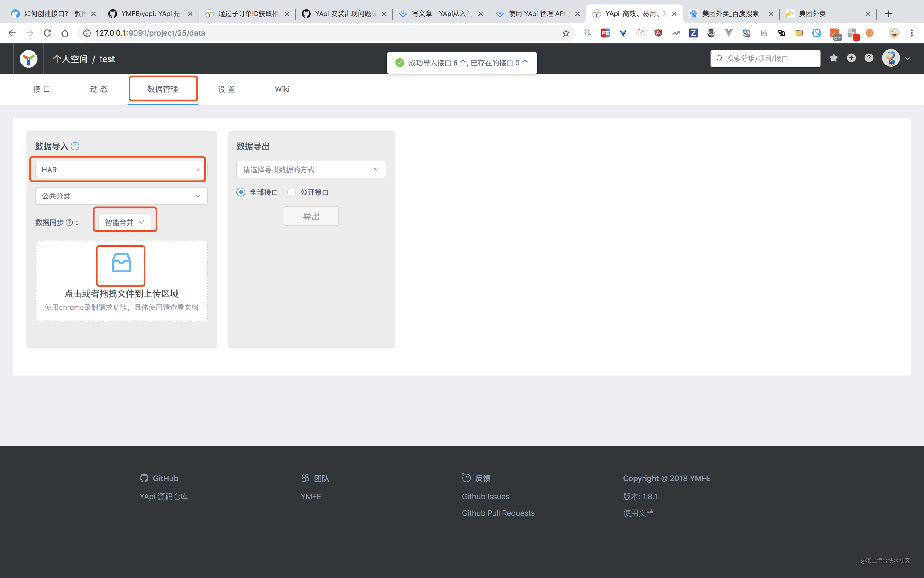
Task: Open the user avatar menu
Action: [x=891, y=58]
